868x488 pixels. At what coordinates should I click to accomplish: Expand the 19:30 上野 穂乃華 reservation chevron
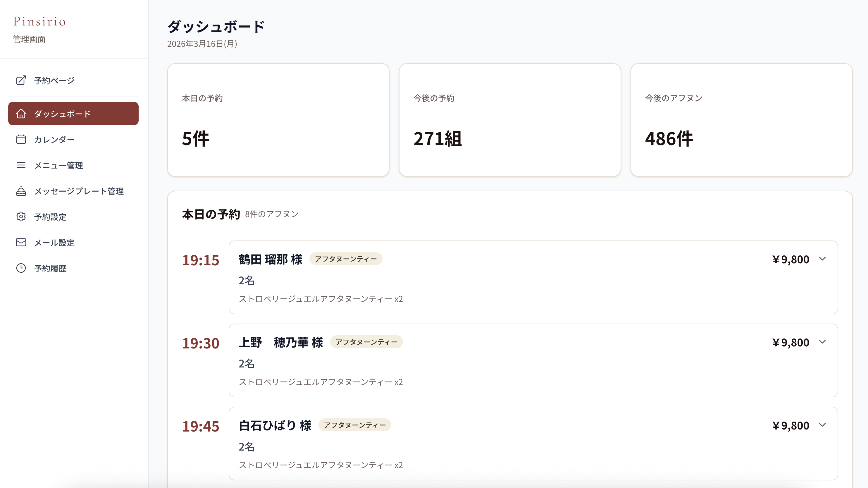(822, 342)
